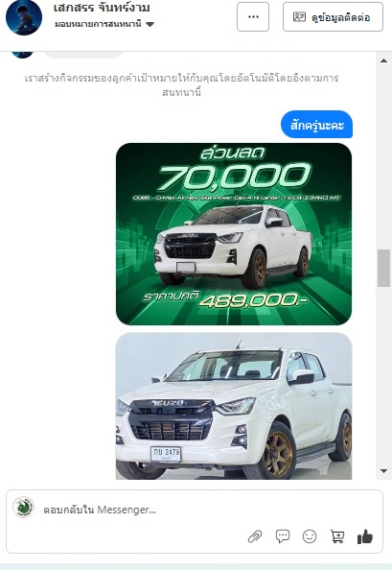392x570 pixels.
Task: Click the scroll down arrow in the chat
Action: pos(383,471)
